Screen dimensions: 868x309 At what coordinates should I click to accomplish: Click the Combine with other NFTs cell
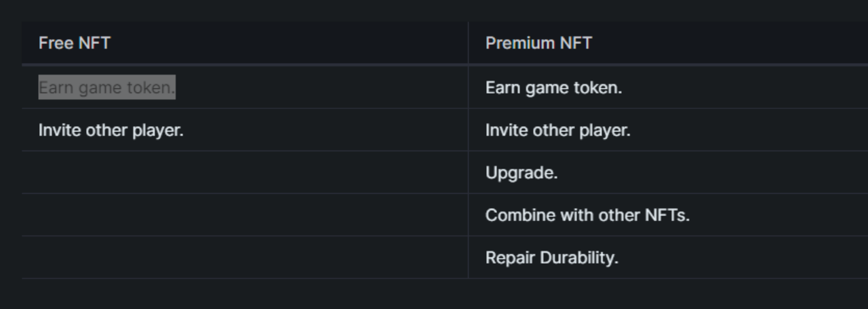pyautogui.click(x=587, y=215)
